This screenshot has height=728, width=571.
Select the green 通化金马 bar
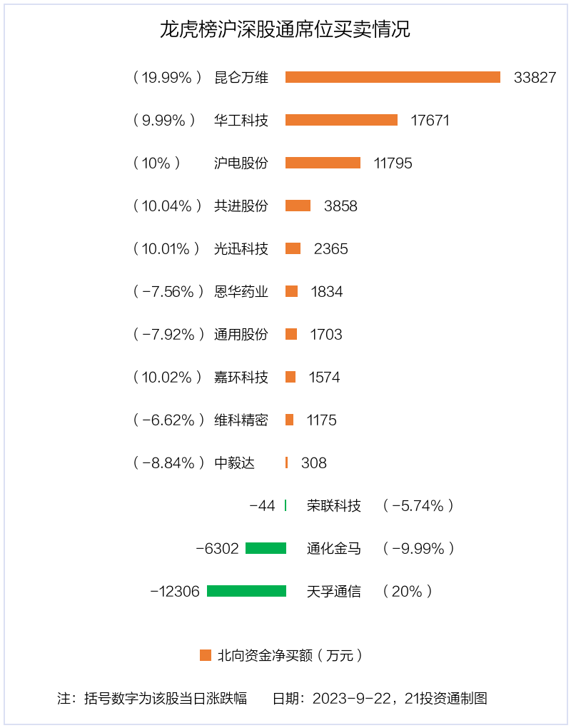coord(266,548)
